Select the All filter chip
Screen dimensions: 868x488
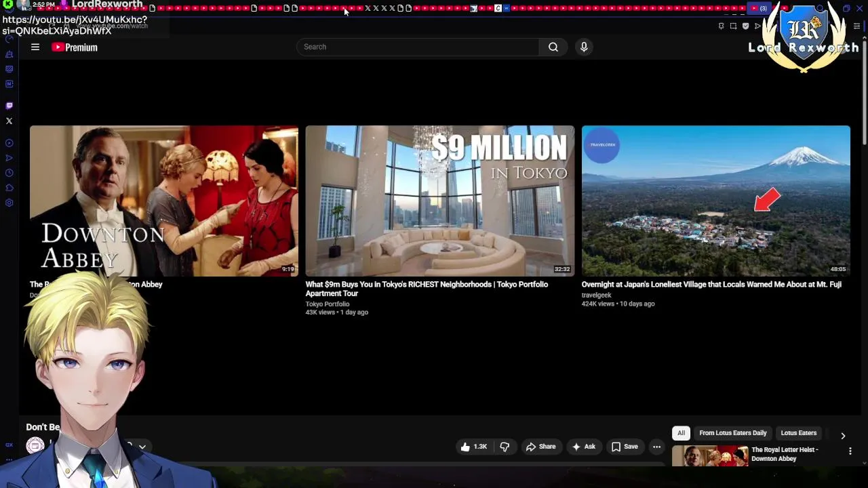pos(681,433)
